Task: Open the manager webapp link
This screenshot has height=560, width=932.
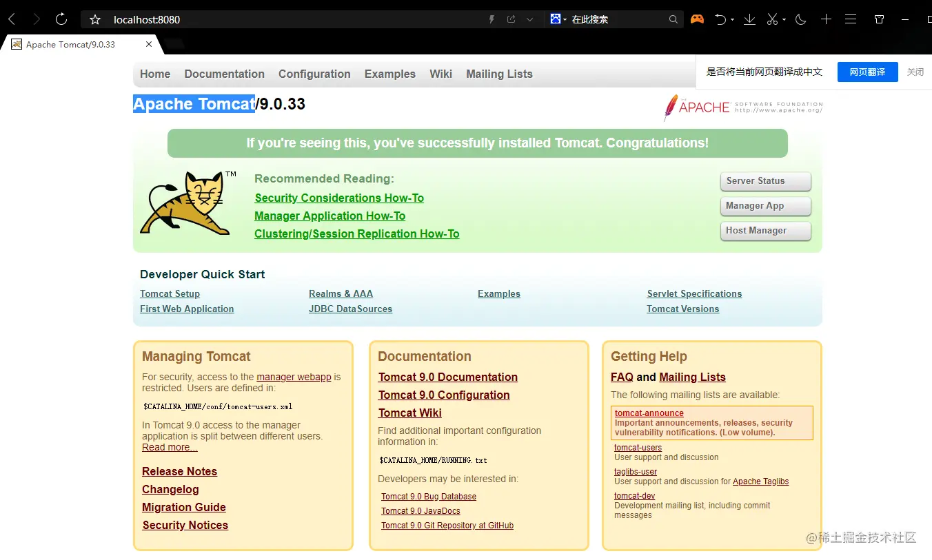Action: (294, 377)
